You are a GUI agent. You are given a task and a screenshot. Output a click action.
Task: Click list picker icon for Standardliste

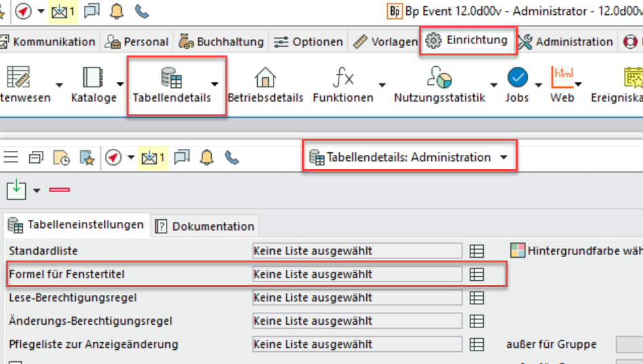click(476, 251)
